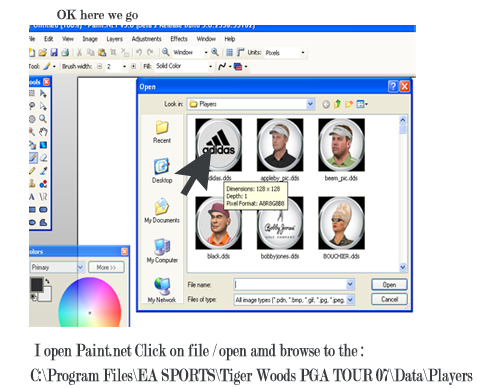477x389 pixels.
Task: Click the primary black color swatch
Action: coord(37,285)
